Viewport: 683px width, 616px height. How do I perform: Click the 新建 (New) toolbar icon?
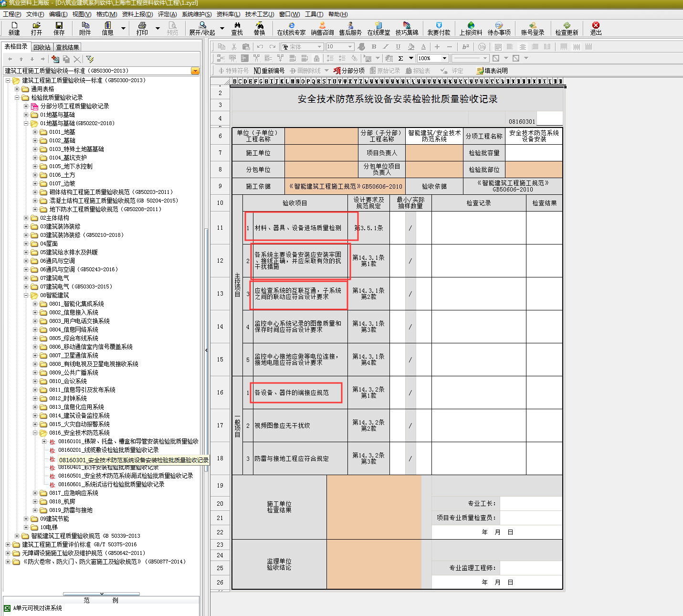14,28
